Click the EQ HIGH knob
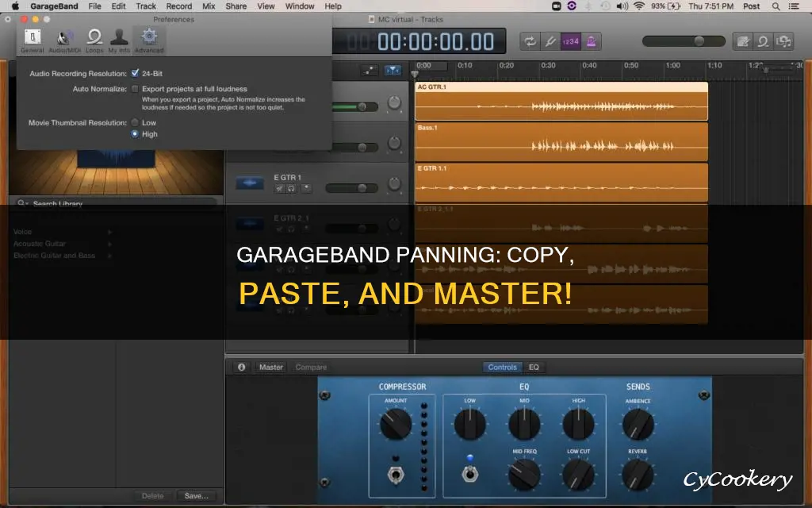 [578, 424]
